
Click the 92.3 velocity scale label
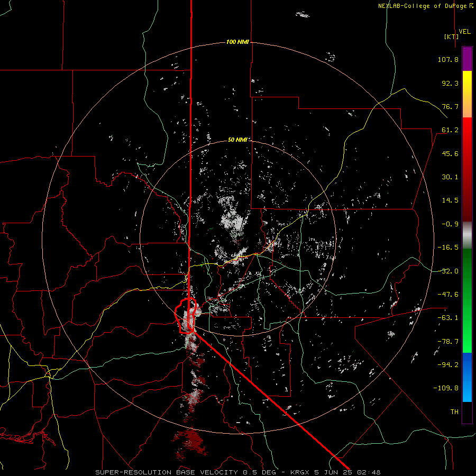[450, 83]
